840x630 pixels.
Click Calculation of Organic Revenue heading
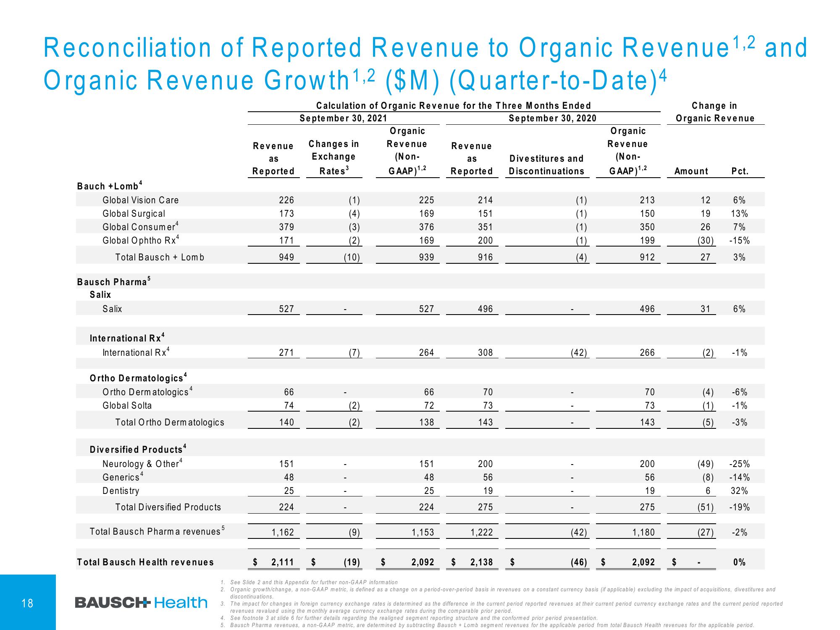(454, 105)
